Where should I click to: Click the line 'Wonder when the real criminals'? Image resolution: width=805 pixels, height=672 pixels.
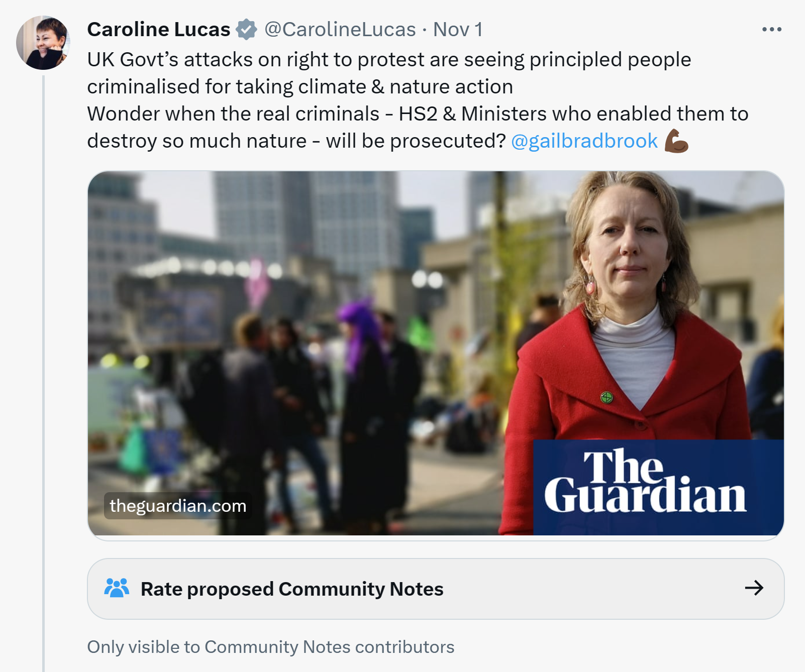pos(418,114)
